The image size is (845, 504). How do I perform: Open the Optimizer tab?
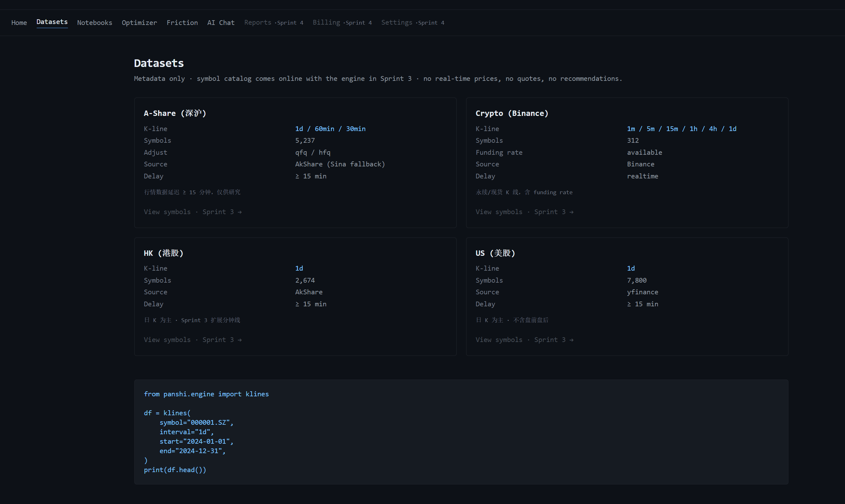139,23
